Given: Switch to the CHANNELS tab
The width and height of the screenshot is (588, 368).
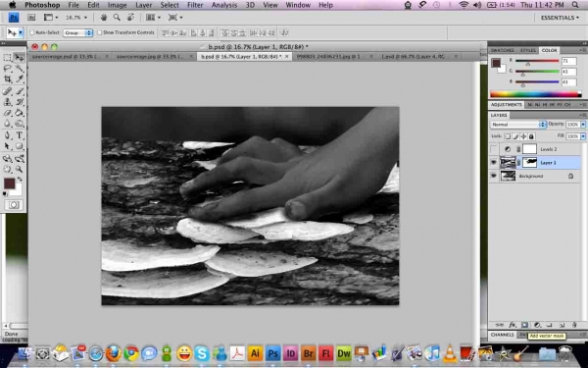Looking at the screenshot, I should click(502, 335).
